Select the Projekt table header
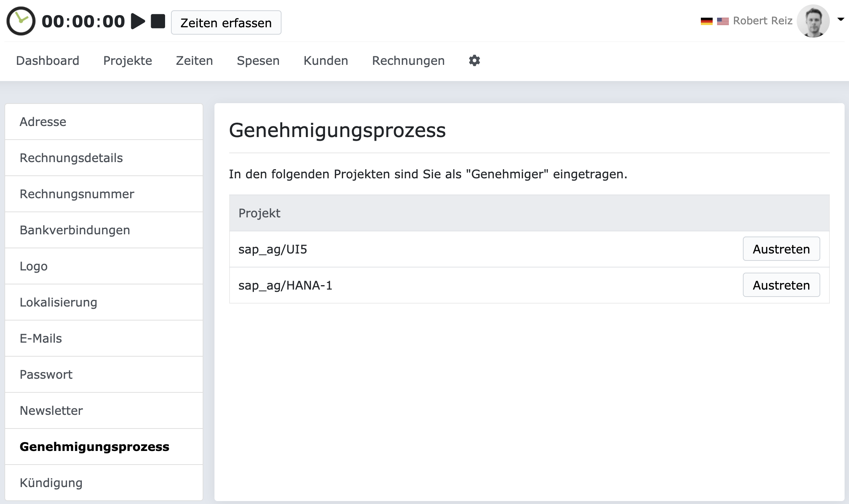Viewport: 849px width, 504px height. pyautogui.click(x=259, y=213)
